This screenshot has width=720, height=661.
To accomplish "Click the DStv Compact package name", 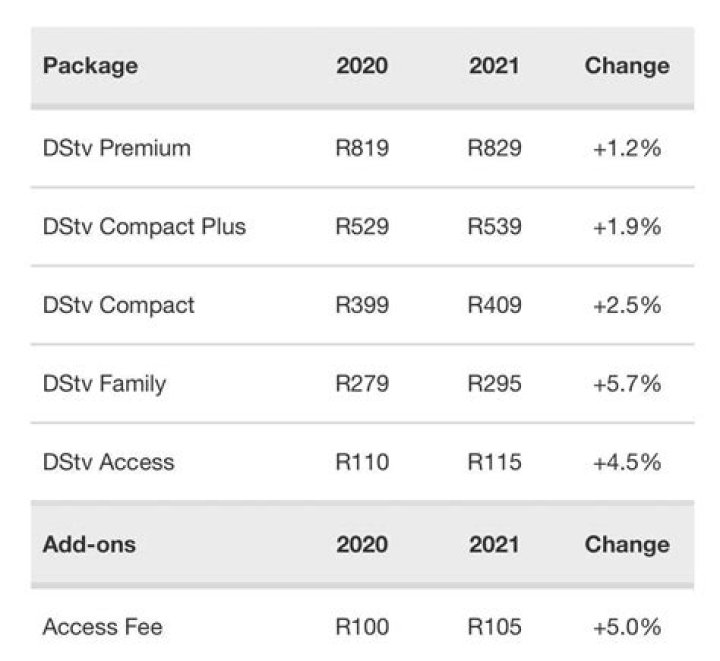I will tap(118, 305).
